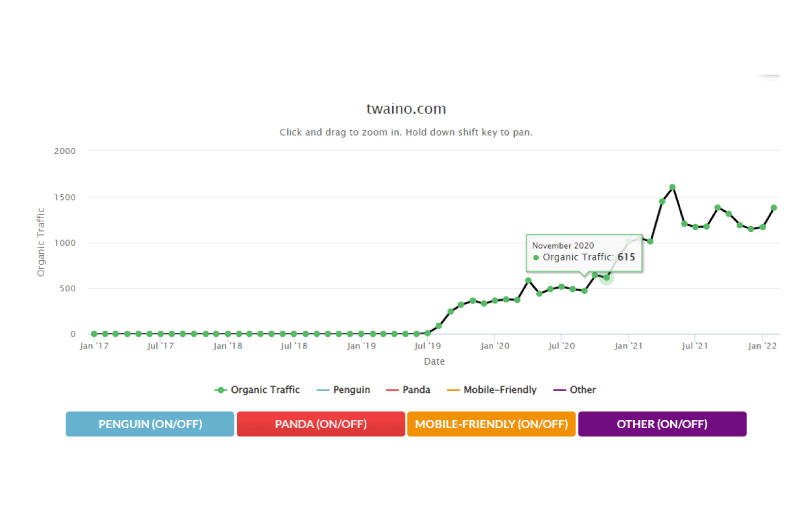Image resolution: width=800 pixels, height=530 pixels.
Task: Click the 2000 y-axis value
Action: 65,151
